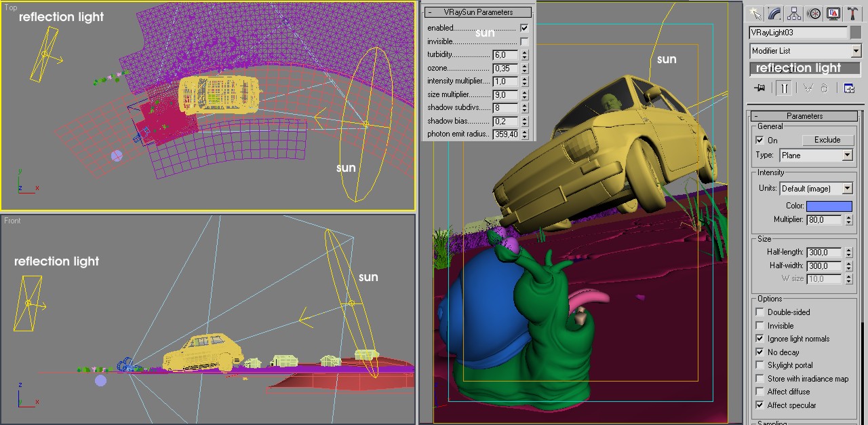Click the Half-width spinner arrows

[x=848, y=266]
